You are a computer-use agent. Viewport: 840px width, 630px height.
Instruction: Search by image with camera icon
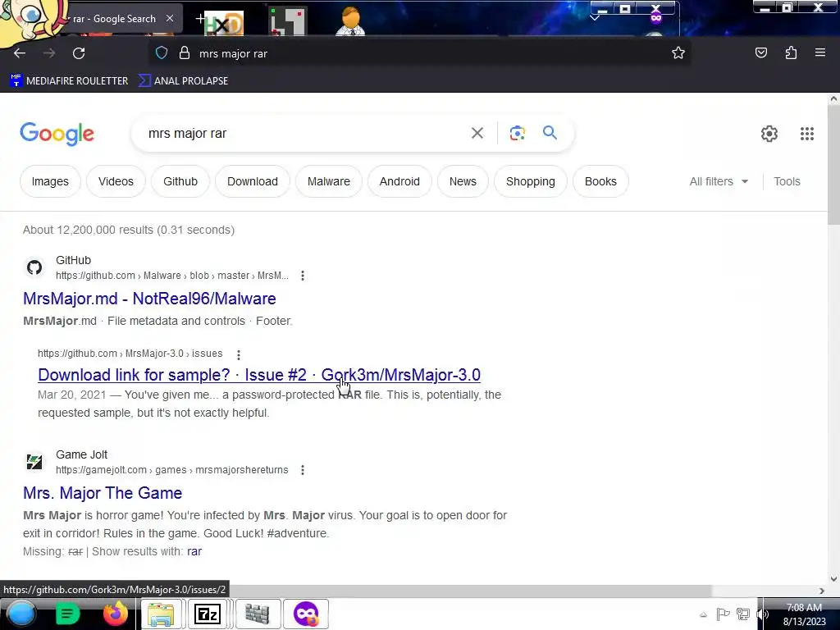pos(517,133)
